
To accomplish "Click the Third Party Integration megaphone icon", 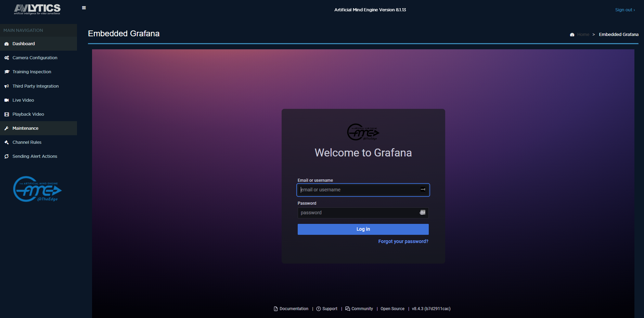I will 7,86.
